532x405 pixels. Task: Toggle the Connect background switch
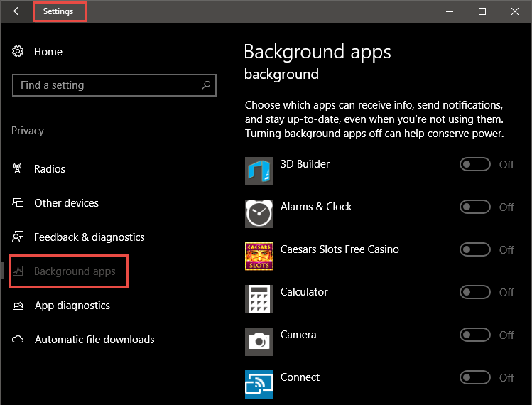pos(475,377)
